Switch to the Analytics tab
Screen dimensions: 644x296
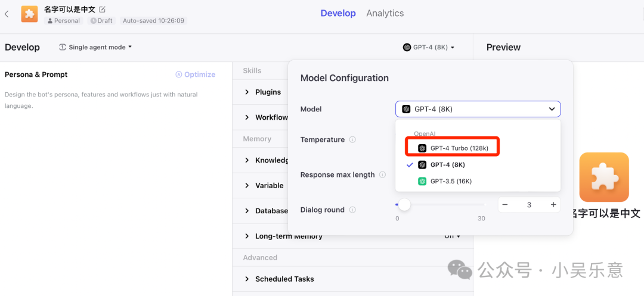tap(385, 13)
